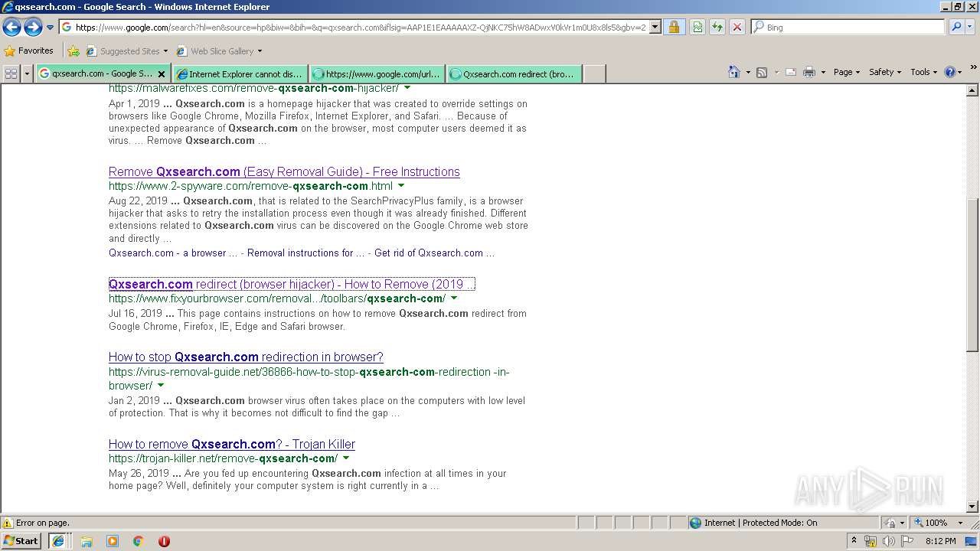
Task: Click the page scrollbar down arrow
Action: 973,507
